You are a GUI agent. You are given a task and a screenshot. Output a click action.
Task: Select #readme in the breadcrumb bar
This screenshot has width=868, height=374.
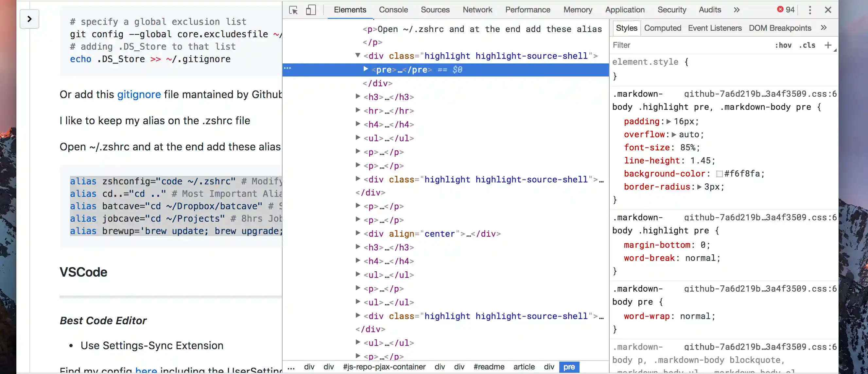tap(489, 367)
